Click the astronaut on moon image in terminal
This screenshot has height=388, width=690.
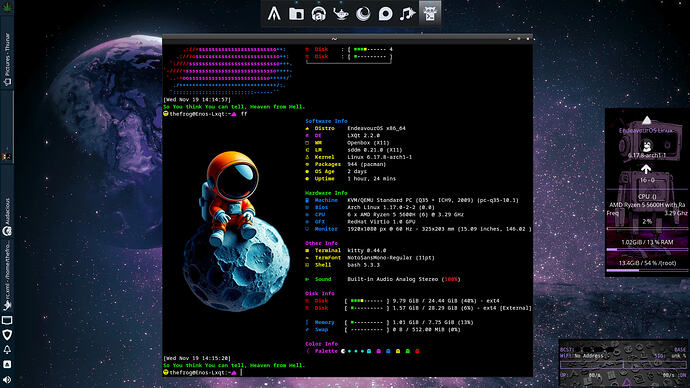point(236,231)
